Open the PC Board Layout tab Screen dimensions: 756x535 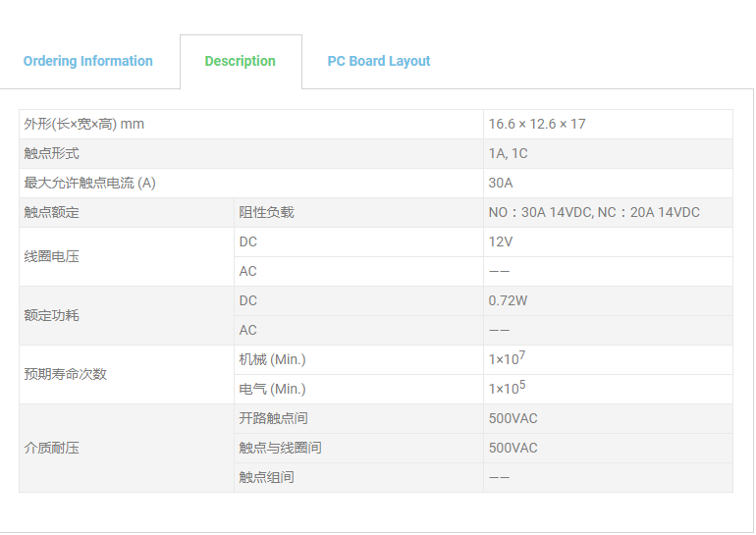tap(378, 61)
